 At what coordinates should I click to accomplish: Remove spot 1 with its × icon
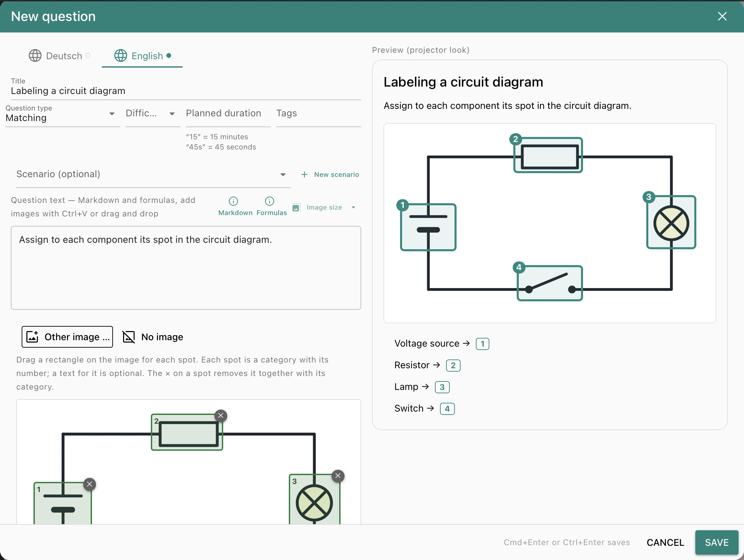coord(90,484)
